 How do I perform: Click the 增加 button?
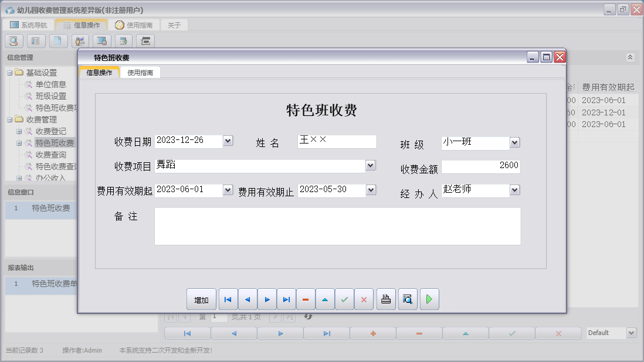click(x=201, y=299)
